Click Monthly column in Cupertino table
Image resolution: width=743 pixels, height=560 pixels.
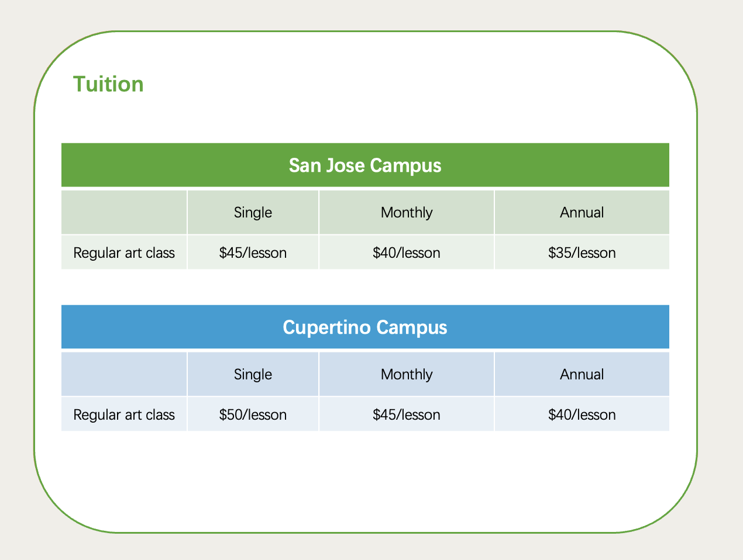407,374
